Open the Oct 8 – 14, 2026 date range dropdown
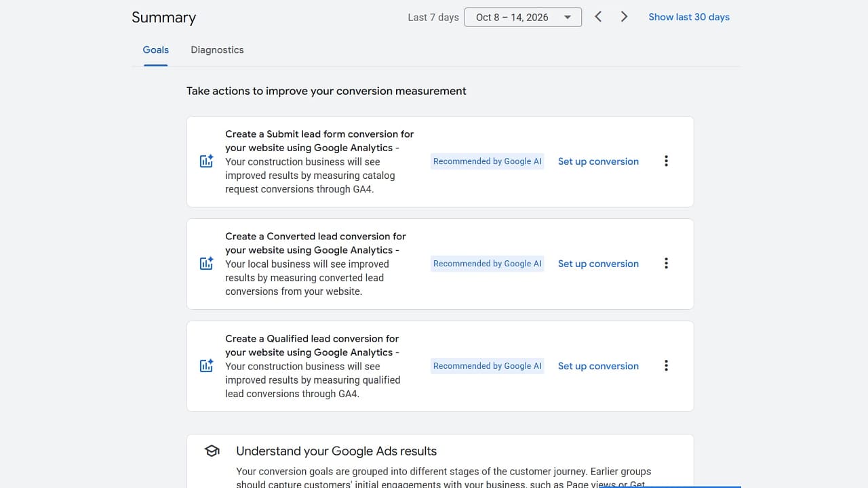 [x=523, y=18]
